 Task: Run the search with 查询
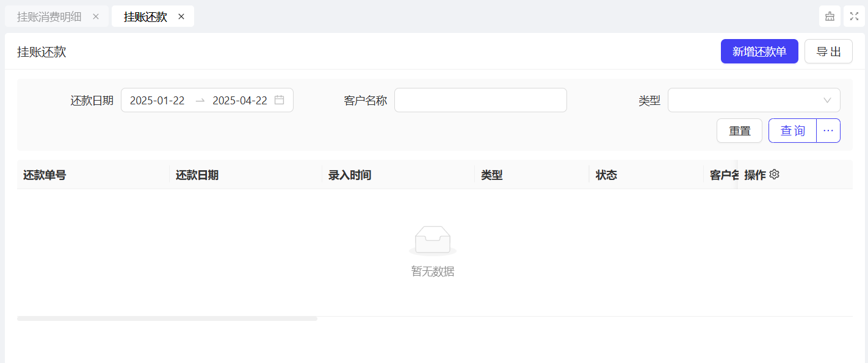pyautogui.click(x=792, y=131)
